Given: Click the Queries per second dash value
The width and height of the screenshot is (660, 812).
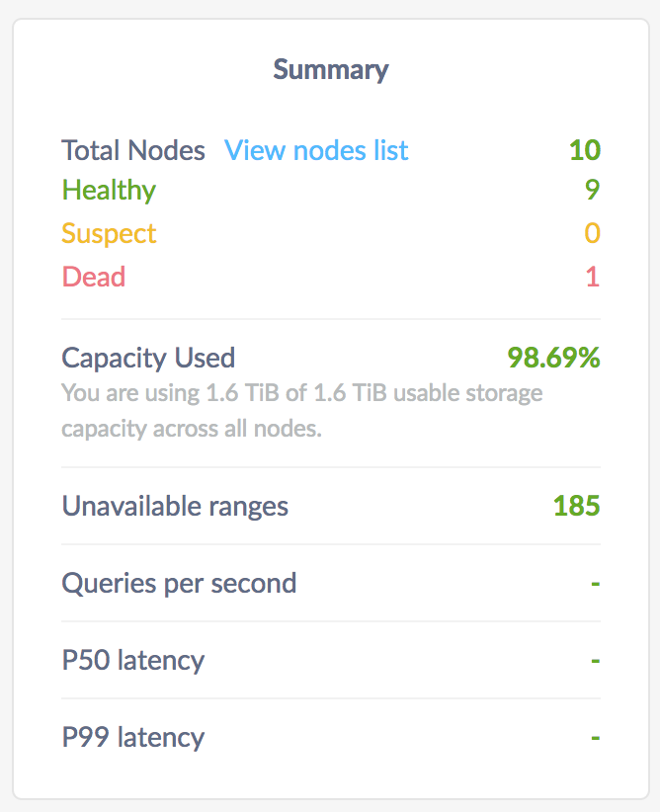Looking at the screenshot, I should (x=594, y=583).
